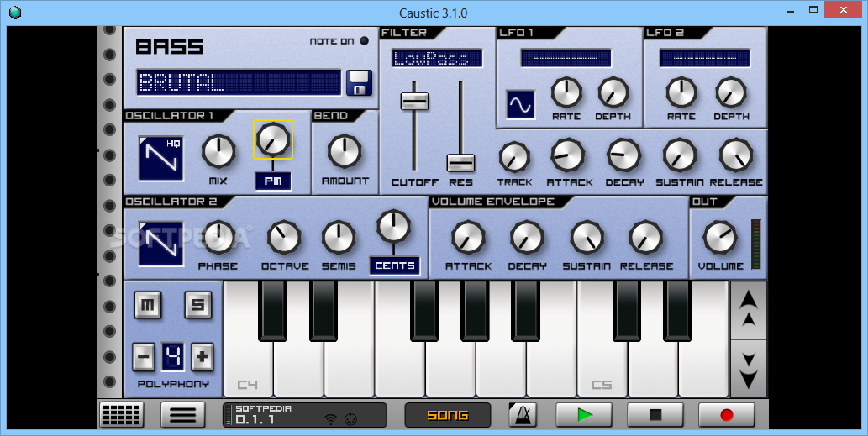This screenshot has width=868, height=436.
Task: Click the filter envelope RELEASE knob
Action: tap(736, 155)
